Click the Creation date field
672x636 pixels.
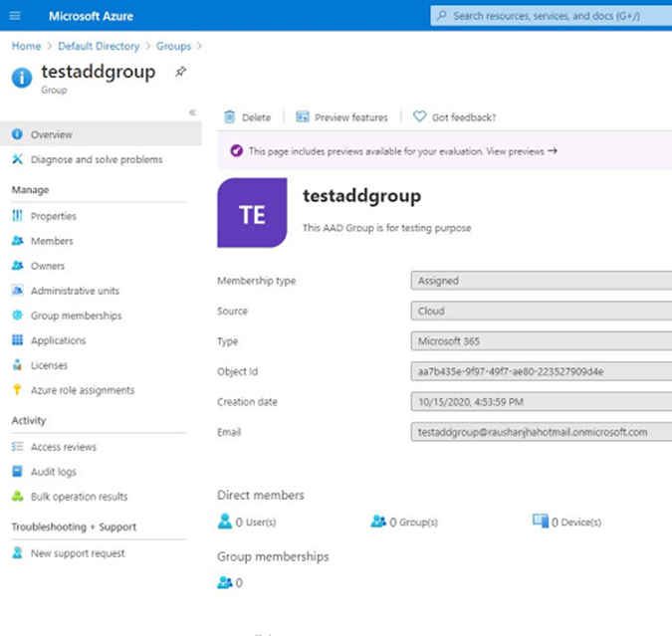click(x=542, y=401)
